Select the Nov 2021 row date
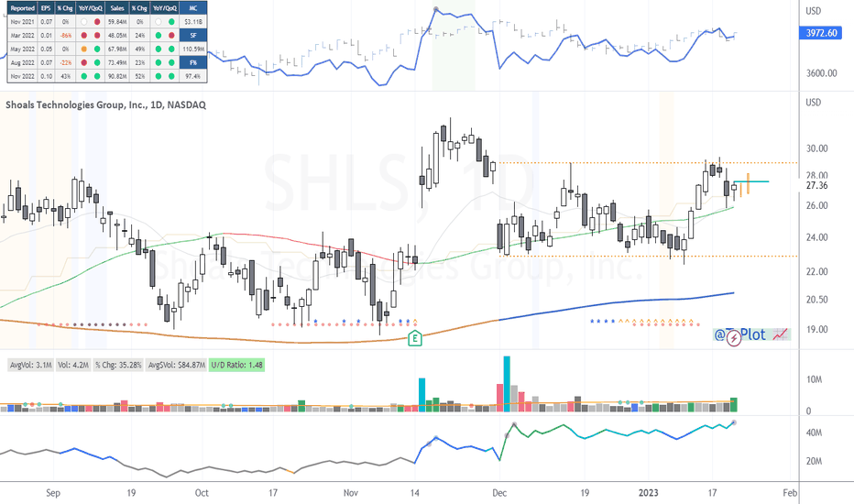Screen dimensions: 854x504 [x=23, y=22]
